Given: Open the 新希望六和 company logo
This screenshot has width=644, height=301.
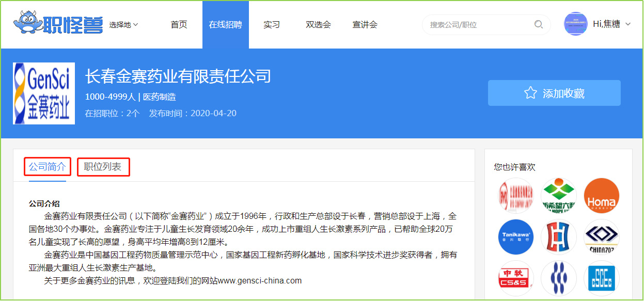Looking at the screenshot, I should 558,196.
